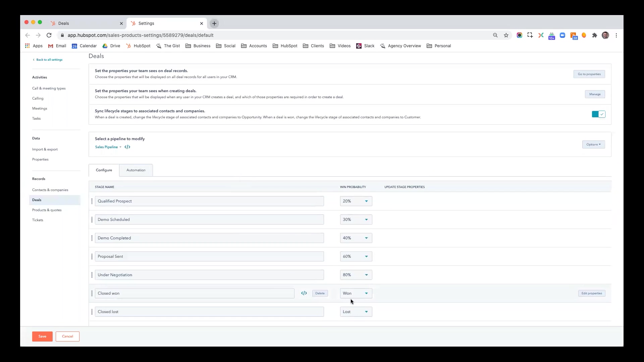Viewport: 644px width, 362px height.
Task: Click the embed/code icon on Closed won
Action: 304,293
